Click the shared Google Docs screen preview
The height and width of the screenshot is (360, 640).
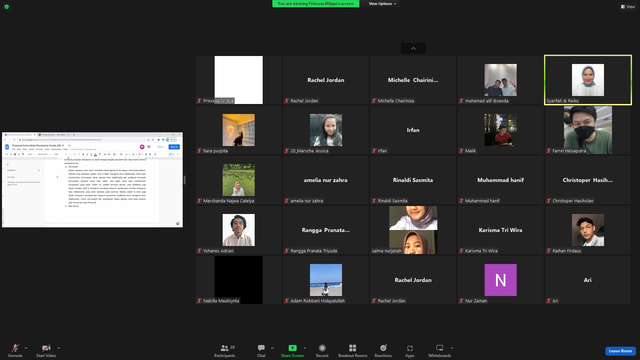92,180
